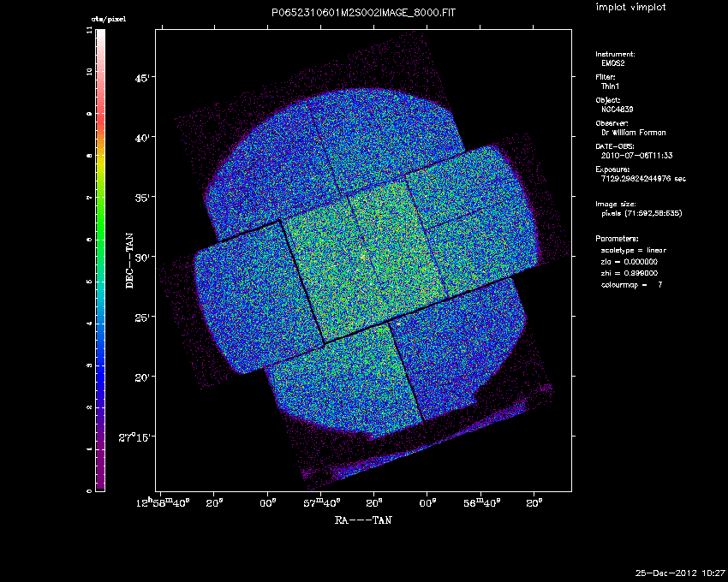Select the instrument value EMOS2
This screenshot has height=582, width=728.
613,63
